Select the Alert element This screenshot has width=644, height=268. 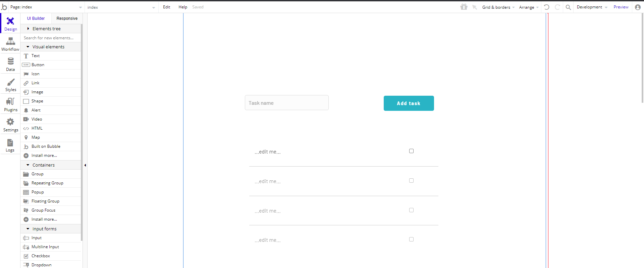51,110
